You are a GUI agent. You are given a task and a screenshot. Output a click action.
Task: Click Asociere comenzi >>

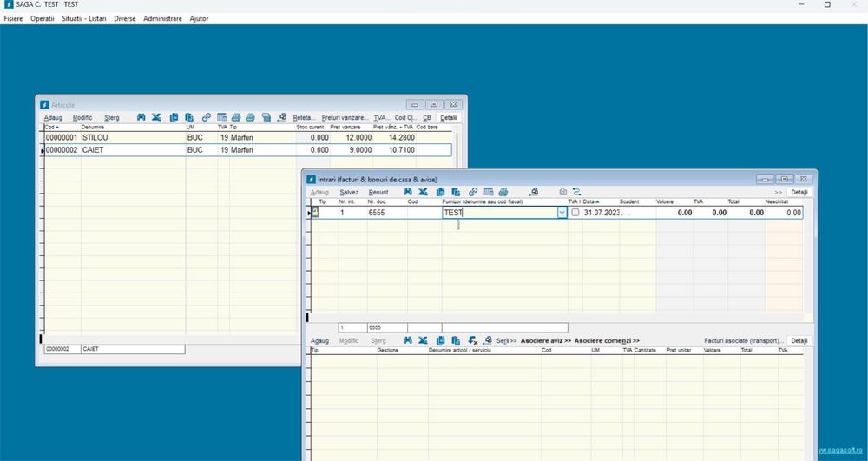coord(607,341)
